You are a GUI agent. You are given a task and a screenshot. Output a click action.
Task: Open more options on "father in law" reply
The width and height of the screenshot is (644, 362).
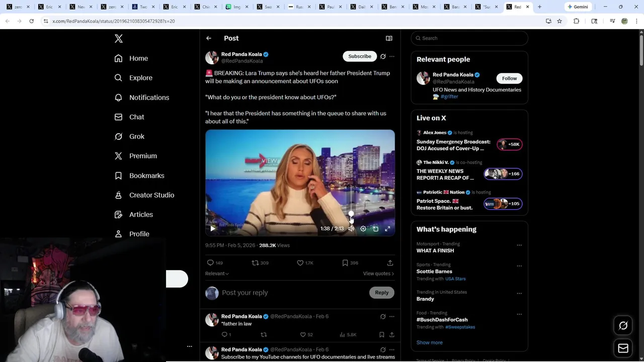[x=392, y=317]
